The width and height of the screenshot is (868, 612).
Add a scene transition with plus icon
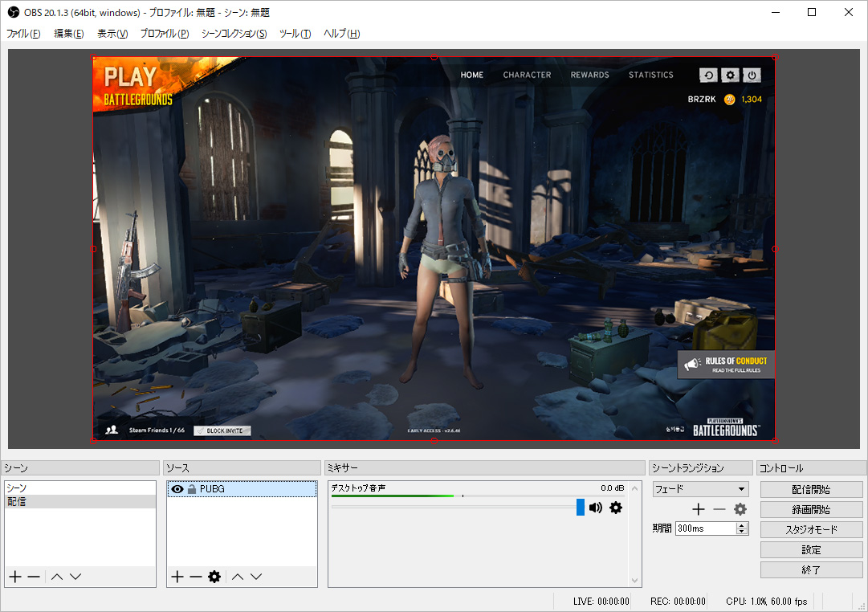click(699, 509)
